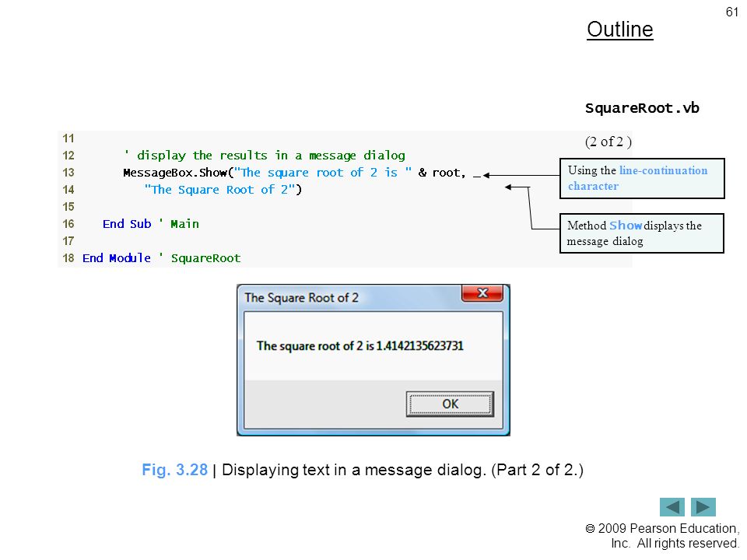Go to the previous slide arrow
This screenshot has height=560, width=747.
pos(672,506)
